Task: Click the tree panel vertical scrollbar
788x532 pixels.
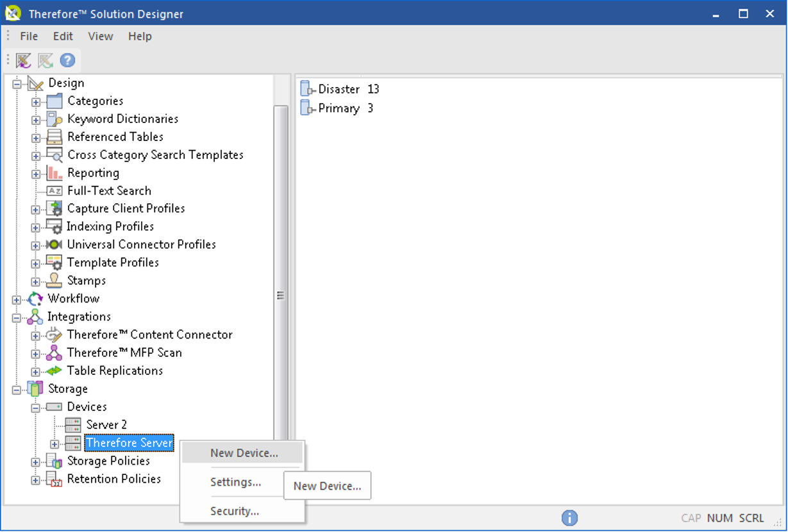Action: [280, 295]
